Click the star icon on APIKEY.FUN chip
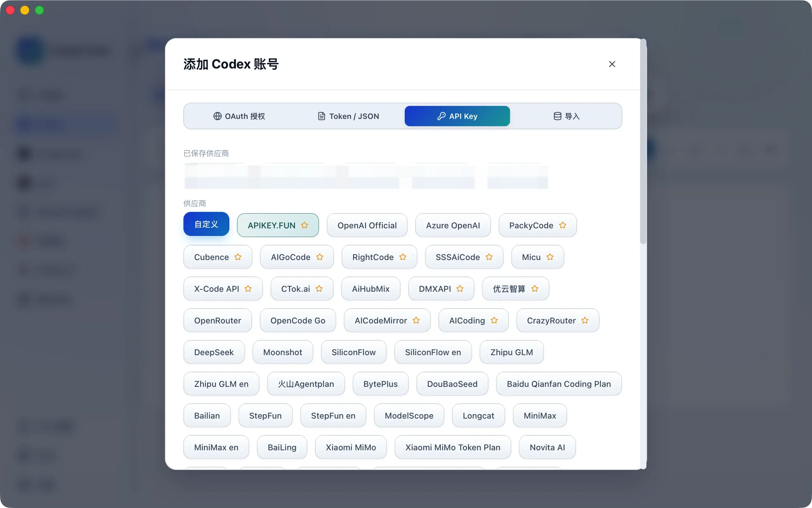The image size is (812, 508). point(304,225)
